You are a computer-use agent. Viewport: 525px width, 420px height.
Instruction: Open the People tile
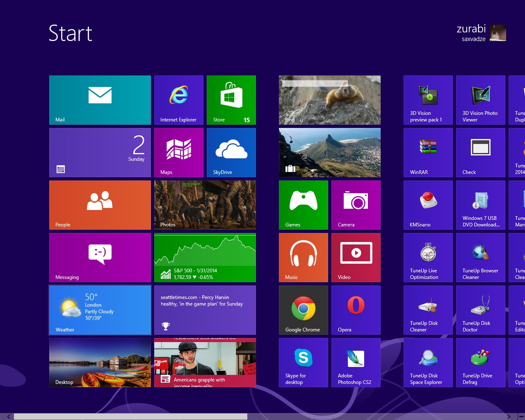[x=100, y=205]
